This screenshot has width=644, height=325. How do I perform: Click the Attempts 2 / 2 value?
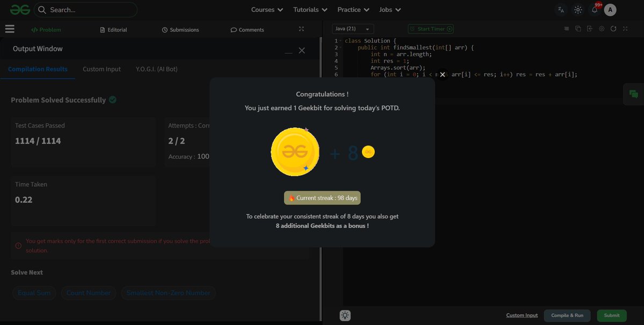(x=177, y=141)
